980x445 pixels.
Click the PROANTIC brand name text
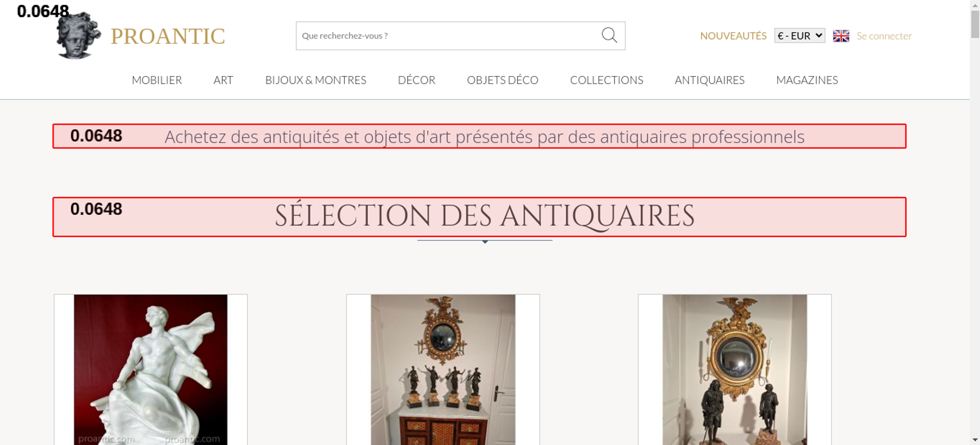168,36
